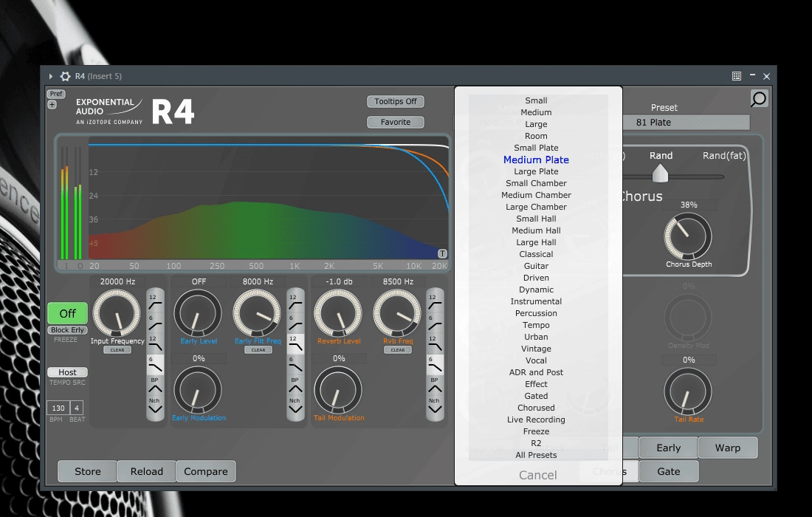The image size is (812, 517).
Task: Toggle Block Erly freeze option
Action: (x=67, y=330)
